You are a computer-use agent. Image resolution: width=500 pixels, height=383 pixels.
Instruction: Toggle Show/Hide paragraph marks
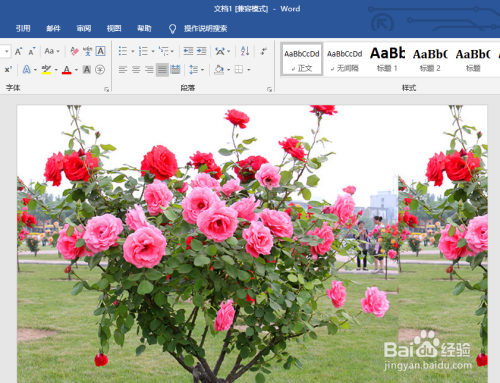[x=263, y=51]
